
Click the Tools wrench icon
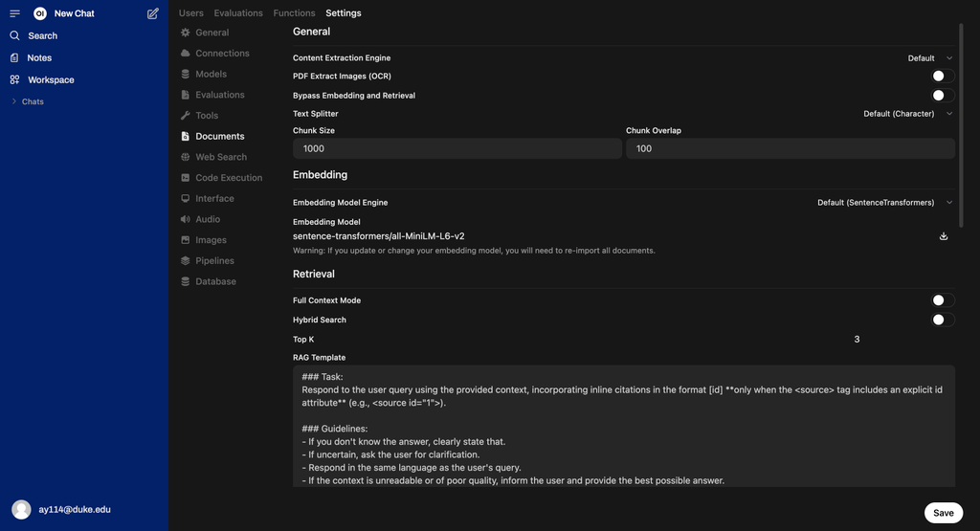[x=185, y=116]
